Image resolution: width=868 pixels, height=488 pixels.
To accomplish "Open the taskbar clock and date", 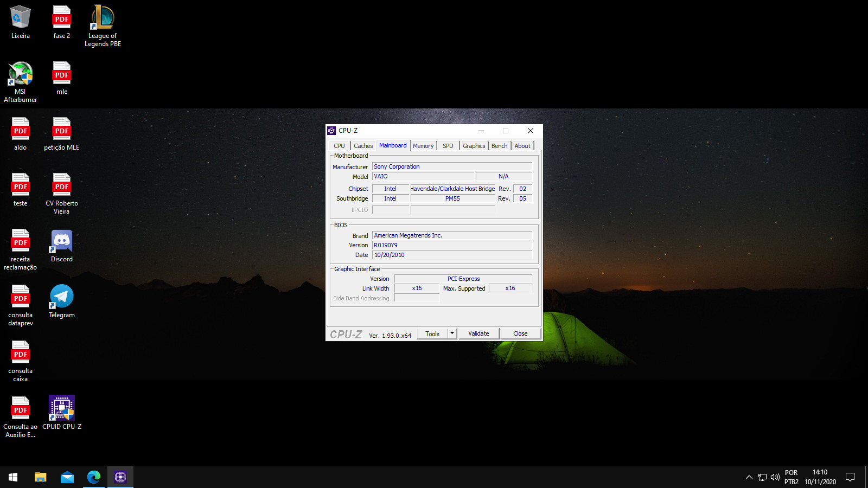I will click(820, 477).
